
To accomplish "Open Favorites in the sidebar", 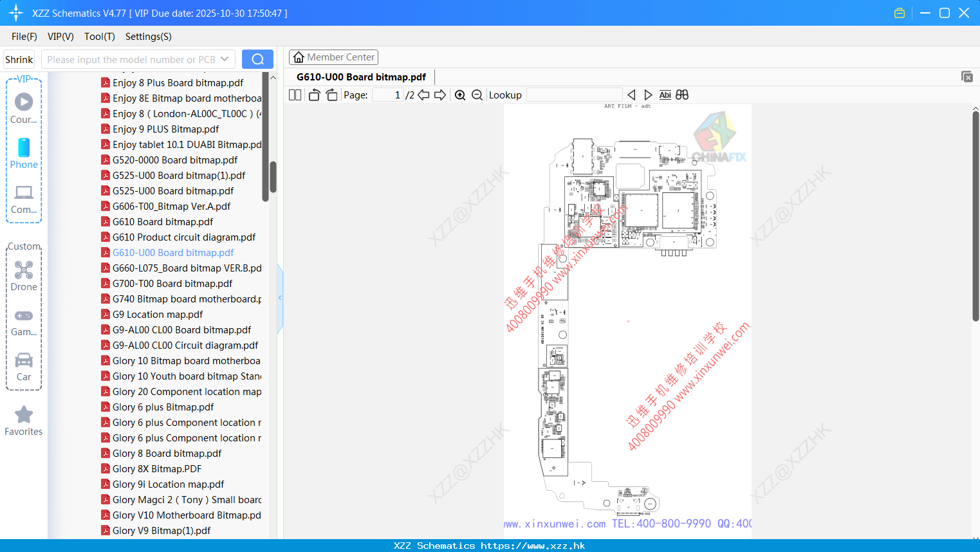I will click(24, 421).
